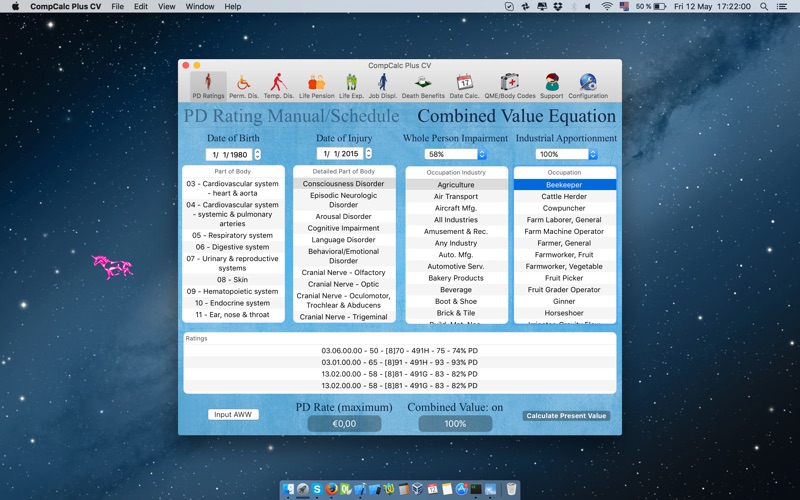
Task: Open Notes icon in the Dock
Action: (x=447, y=489)
